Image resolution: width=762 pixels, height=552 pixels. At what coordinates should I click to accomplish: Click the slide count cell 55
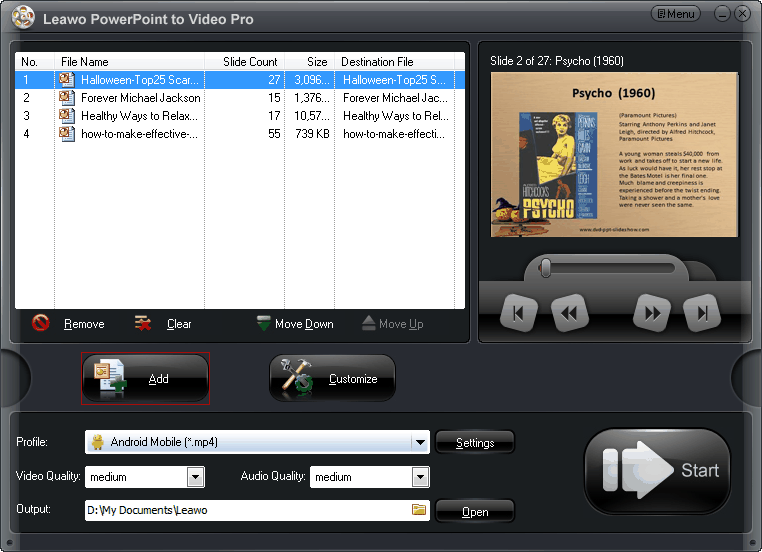(274, 134)
